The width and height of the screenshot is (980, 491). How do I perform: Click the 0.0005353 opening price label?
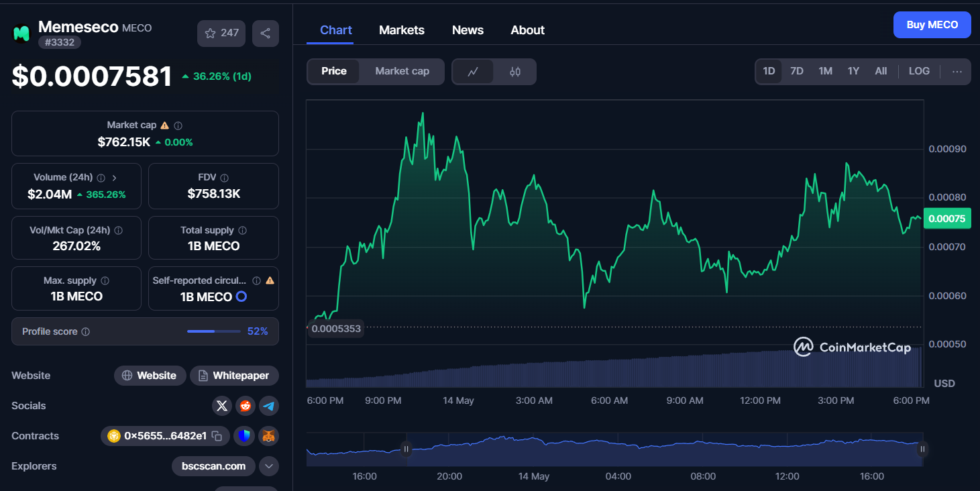336,329
